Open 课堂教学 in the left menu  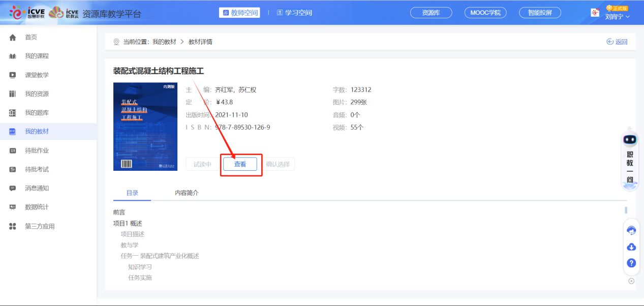(x=30, y=75)
